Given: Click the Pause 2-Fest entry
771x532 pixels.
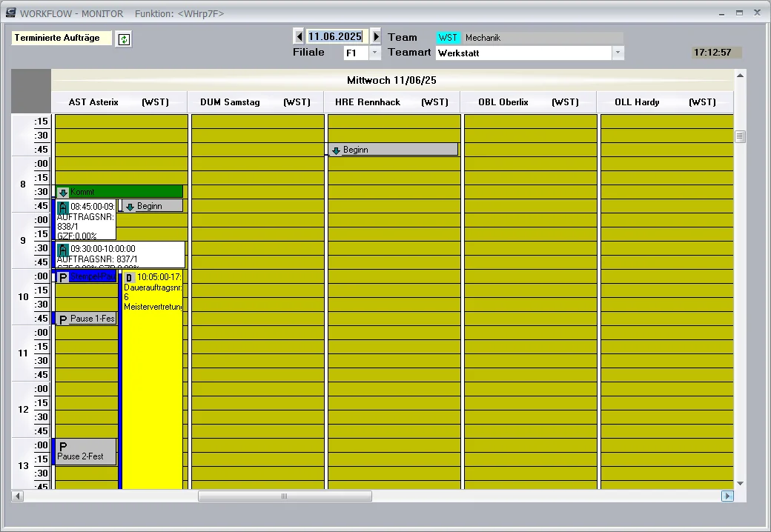Looking at the screenshot, I should pos(86,452).
